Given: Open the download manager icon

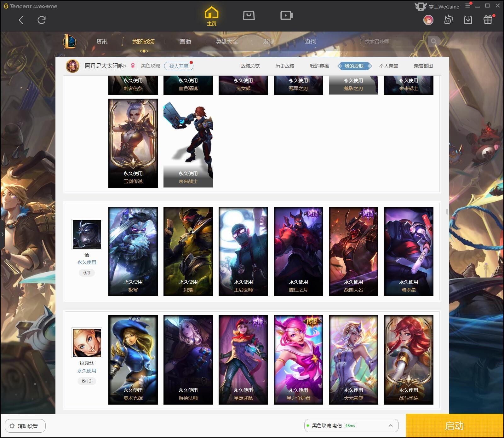Looking at the screenshot, I should pyautogui.click(x=468, y=20).
